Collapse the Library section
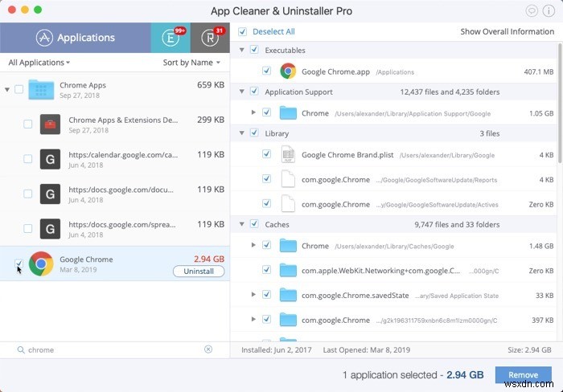Image resolution: width=563 pixels, height=392 pixels. 242,133
